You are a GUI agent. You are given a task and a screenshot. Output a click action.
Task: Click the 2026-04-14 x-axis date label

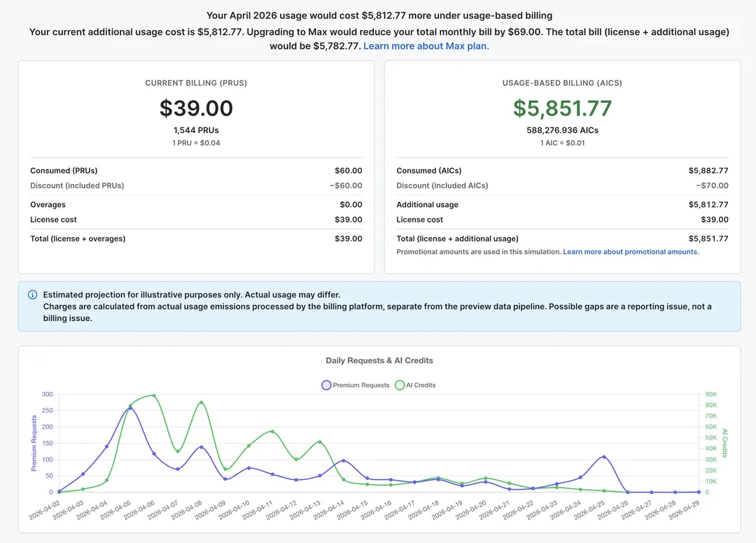click(329, 511)
